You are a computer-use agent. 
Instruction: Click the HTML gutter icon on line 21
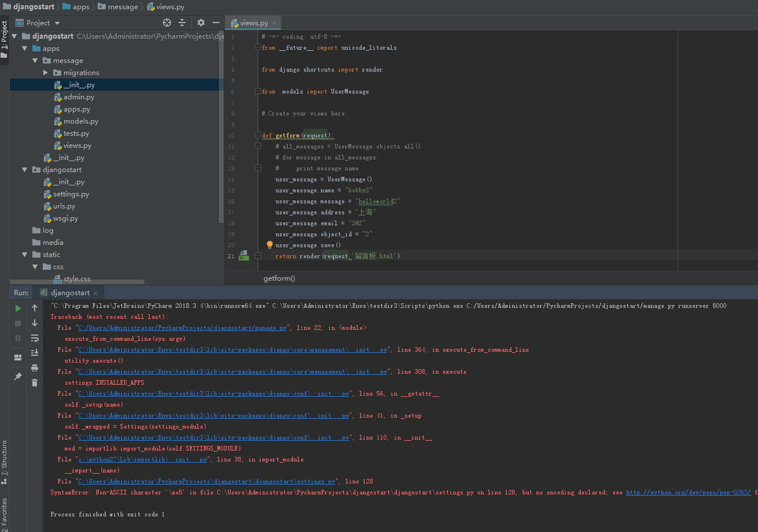[243, 256]
